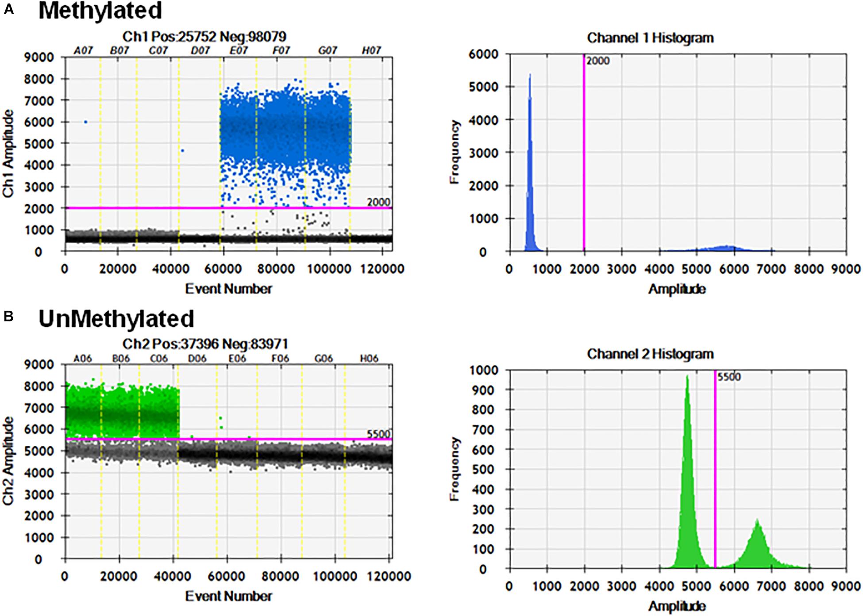Click the 'Ch1 Amplitude' axis label
Image resolution: width=863 pixels, height=616 pixels.
click(9, 153)
